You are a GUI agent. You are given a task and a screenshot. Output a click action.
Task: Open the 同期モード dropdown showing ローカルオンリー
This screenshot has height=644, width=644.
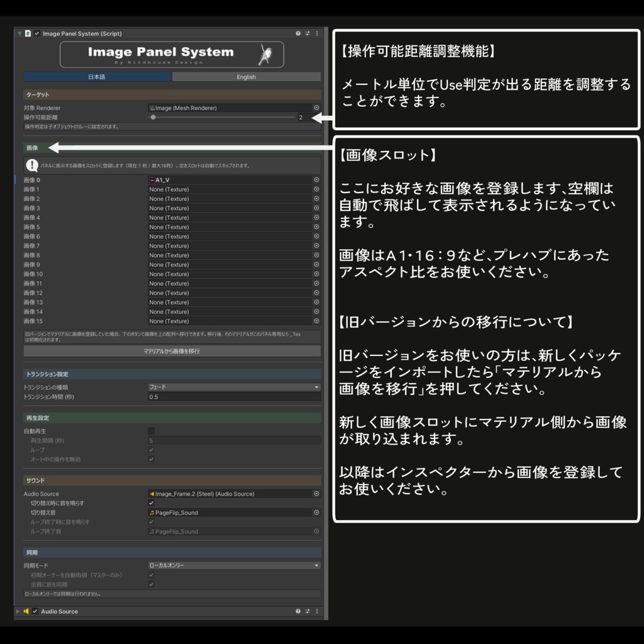[x=234, y=565]
